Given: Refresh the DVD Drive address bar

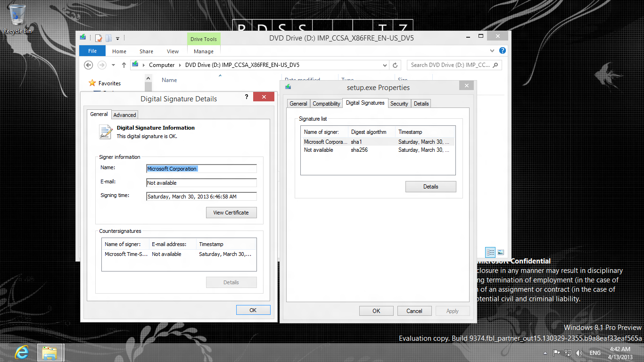Looking at the screenshot, I should 396,65.
